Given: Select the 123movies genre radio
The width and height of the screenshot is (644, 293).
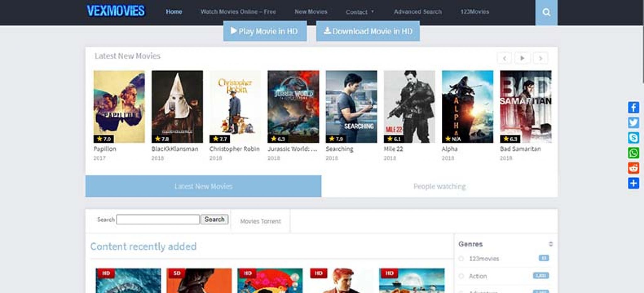Looking at the screenshot, I should pos(461,259).
